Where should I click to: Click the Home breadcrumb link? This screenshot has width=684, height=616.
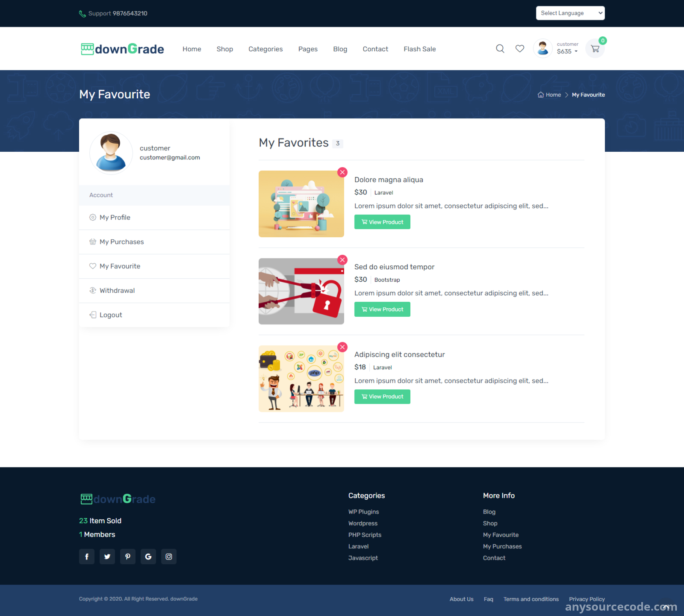[x=553, y=95]
